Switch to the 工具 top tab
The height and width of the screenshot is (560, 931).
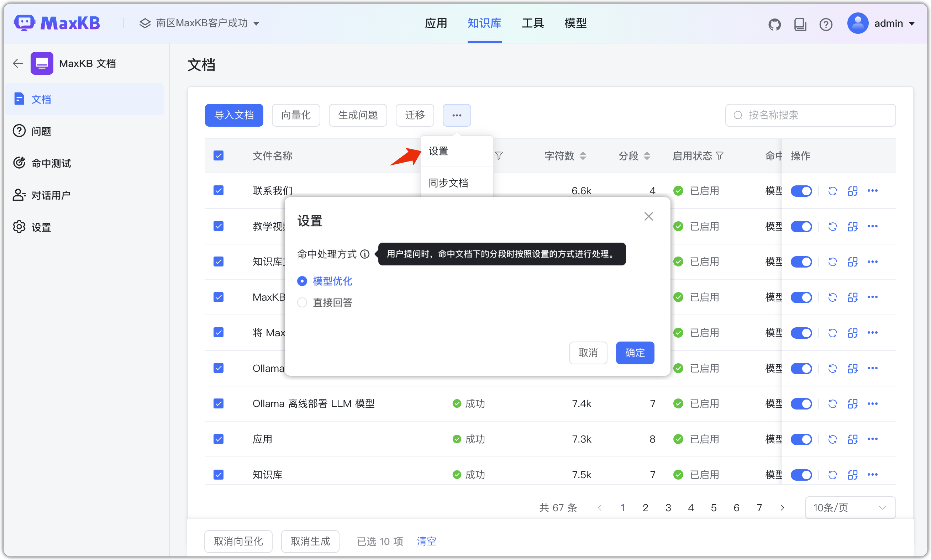[532, 23]
